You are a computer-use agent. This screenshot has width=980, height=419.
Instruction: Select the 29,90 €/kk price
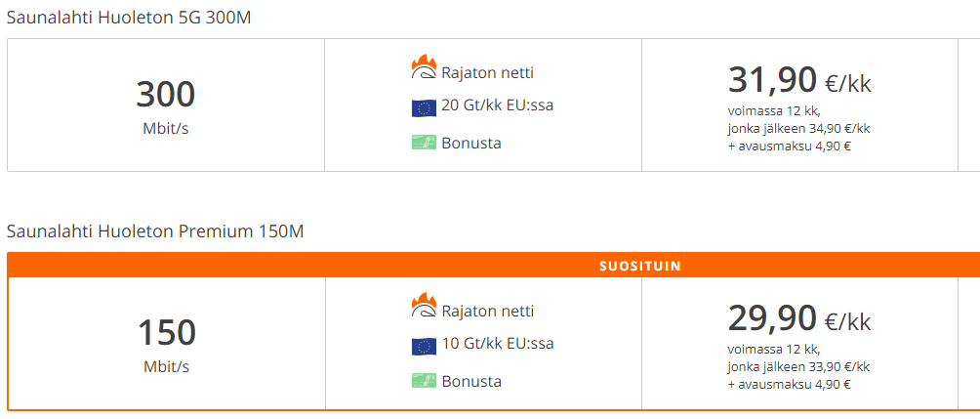click(799, 319)
